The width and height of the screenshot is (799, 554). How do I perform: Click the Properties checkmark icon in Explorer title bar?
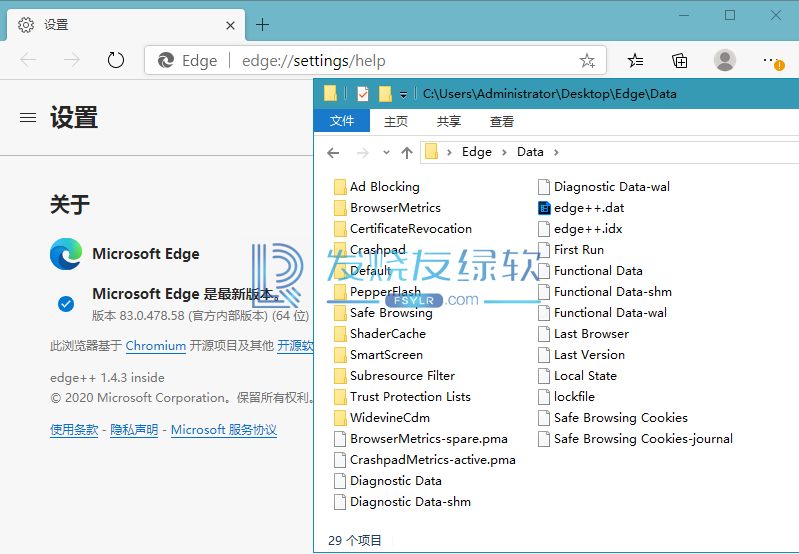pyautogui.click(x=363, y=94)
